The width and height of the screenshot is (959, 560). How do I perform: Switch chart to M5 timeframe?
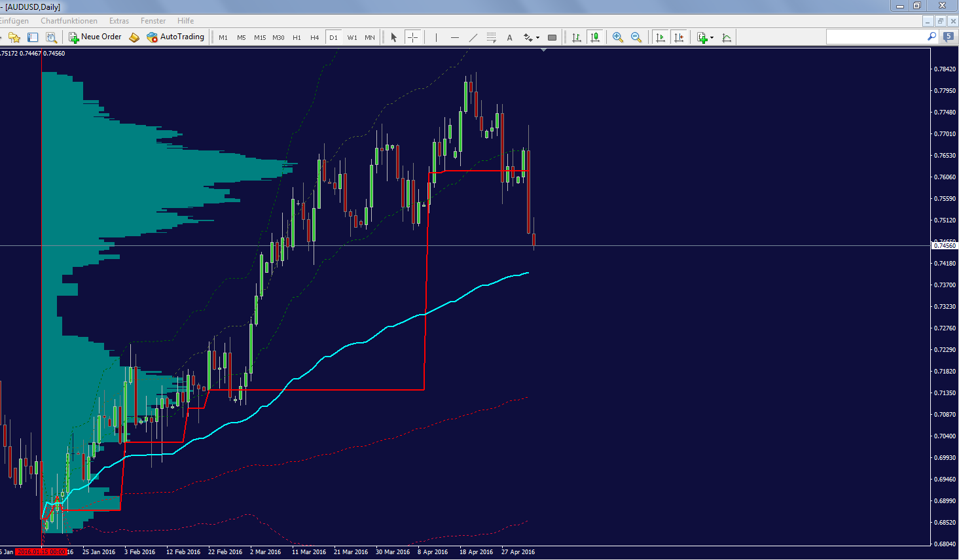coord(242,37)
